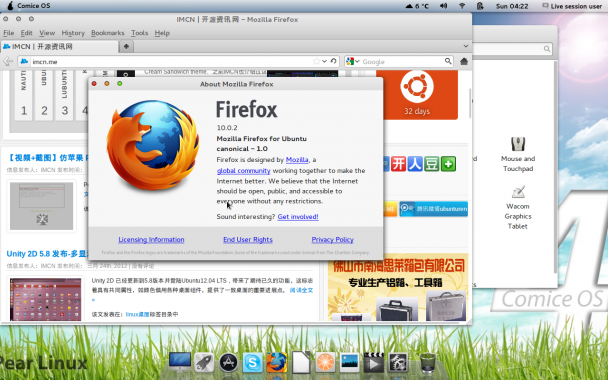Open the File menu in Firefox

point(9,33)
